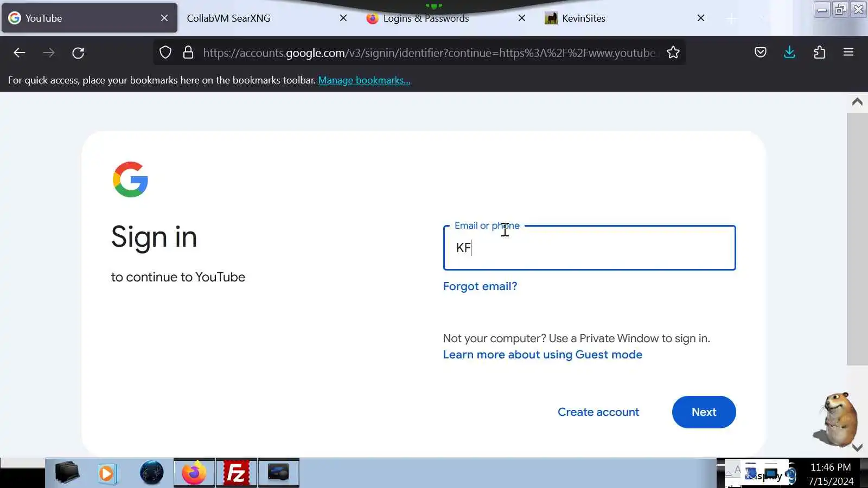
Task: View site security padlock info
Action: pyautogui.click(x=188, y=53)
